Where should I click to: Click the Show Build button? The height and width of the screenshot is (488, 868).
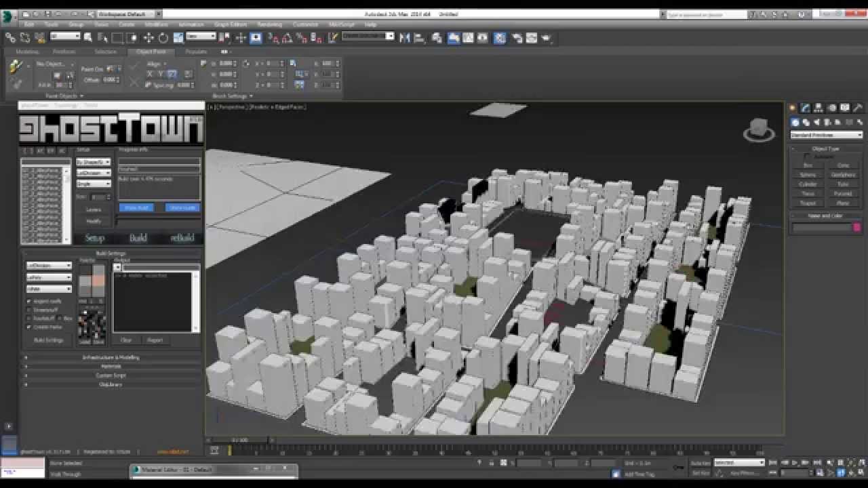tap(136, 207)
